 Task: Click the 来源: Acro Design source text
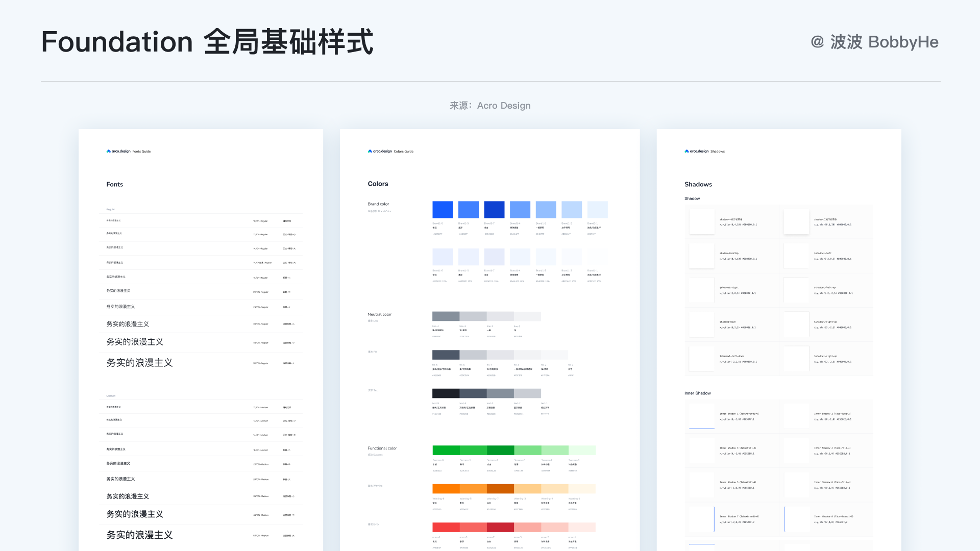point(490,106)
